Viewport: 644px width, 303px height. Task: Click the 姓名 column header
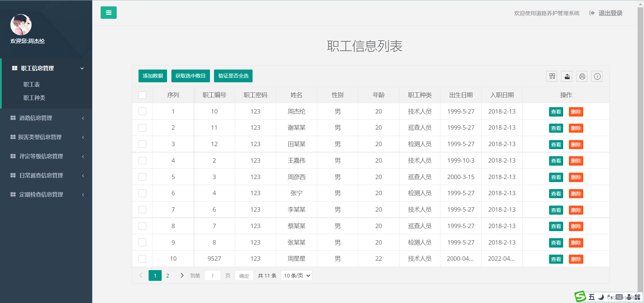(297, 95)
